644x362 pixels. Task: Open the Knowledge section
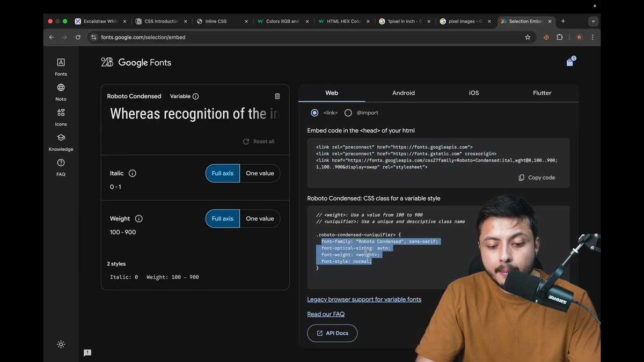(61, 142)
